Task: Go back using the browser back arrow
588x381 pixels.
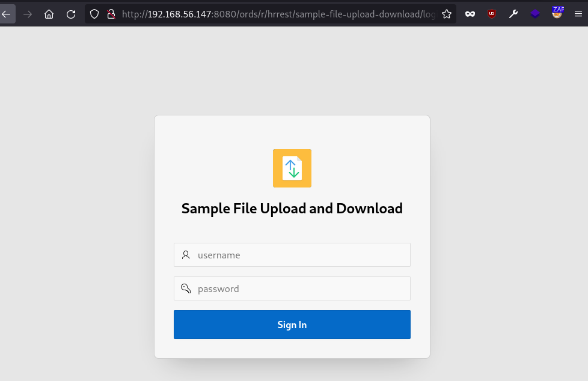Action: click(7, 14)
